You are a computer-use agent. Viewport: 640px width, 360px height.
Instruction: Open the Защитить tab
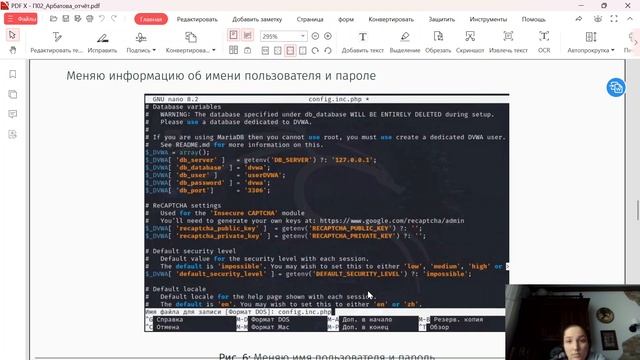[442, 19]
